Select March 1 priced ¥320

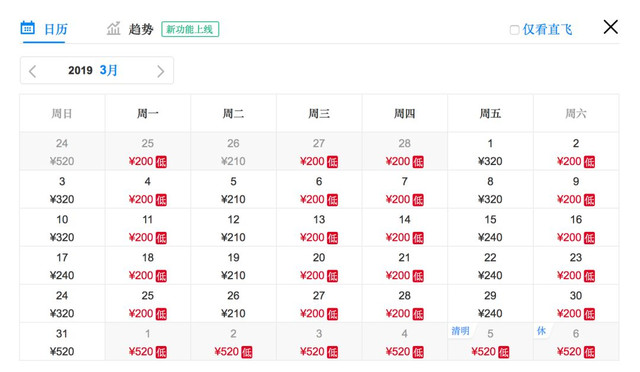point(490,151)
